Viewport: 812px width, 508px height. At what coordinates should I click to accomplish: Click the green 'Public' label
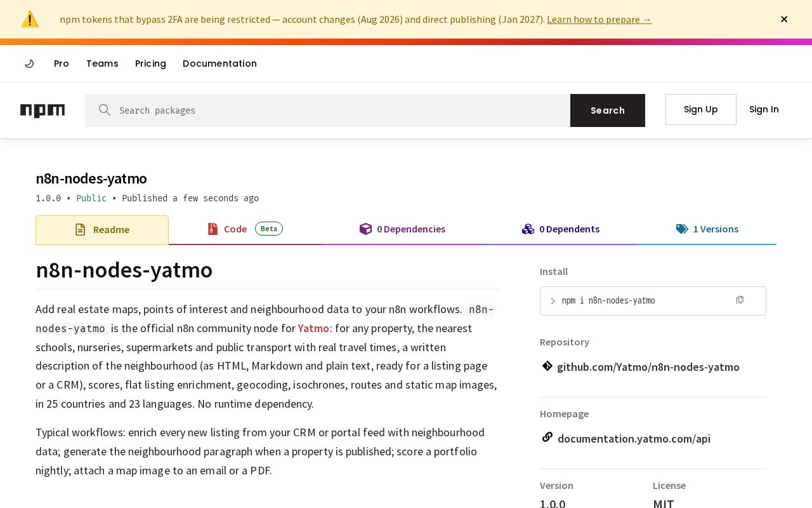pos(91,198)
